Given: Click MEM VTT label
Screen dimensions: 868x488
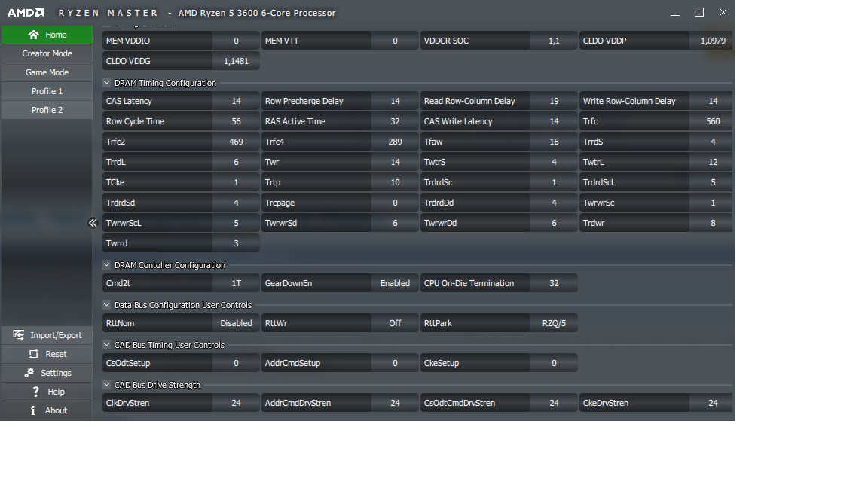Looking at the screenshot, I should [x=282, y=41].
